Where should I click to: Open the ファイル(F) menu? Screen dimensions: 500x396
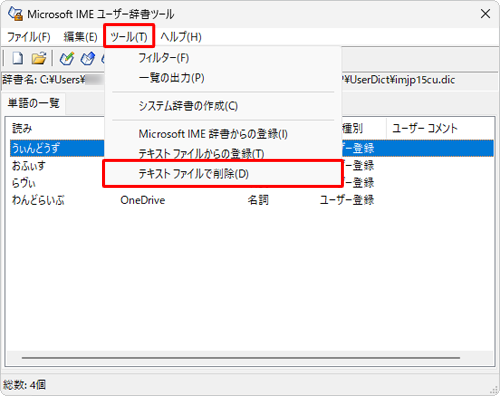click(29, 37)
